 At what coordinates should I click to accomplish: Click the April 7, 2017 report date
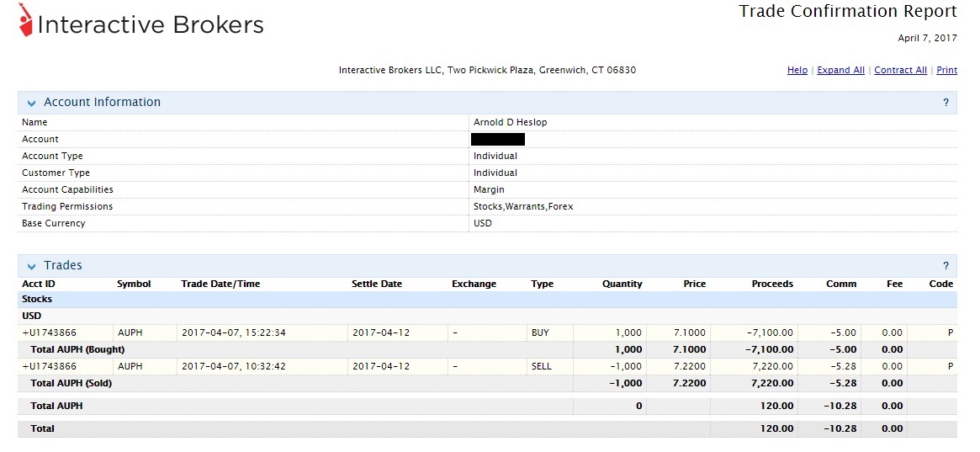pos(928,38)
